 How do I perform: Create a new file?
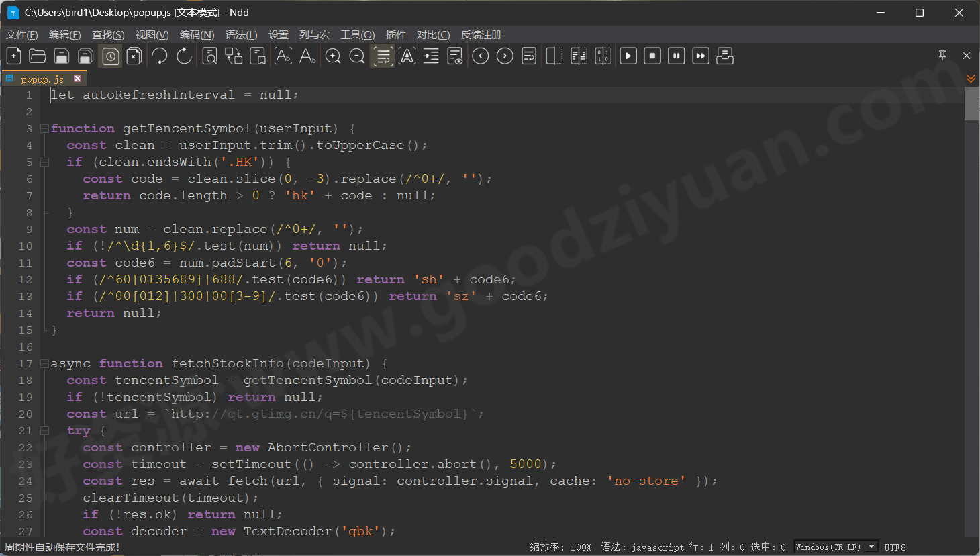click(x=13, y=56)
